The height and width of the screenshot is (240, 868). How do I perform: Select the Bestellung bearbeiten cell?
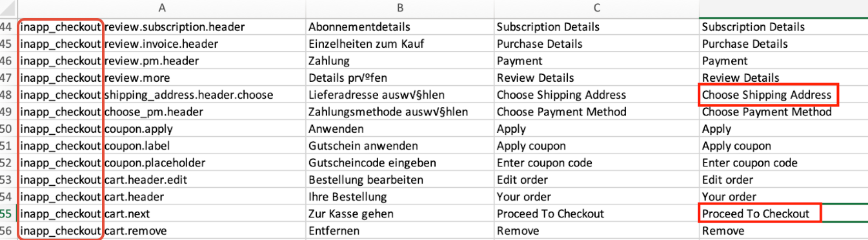(400, 179)
